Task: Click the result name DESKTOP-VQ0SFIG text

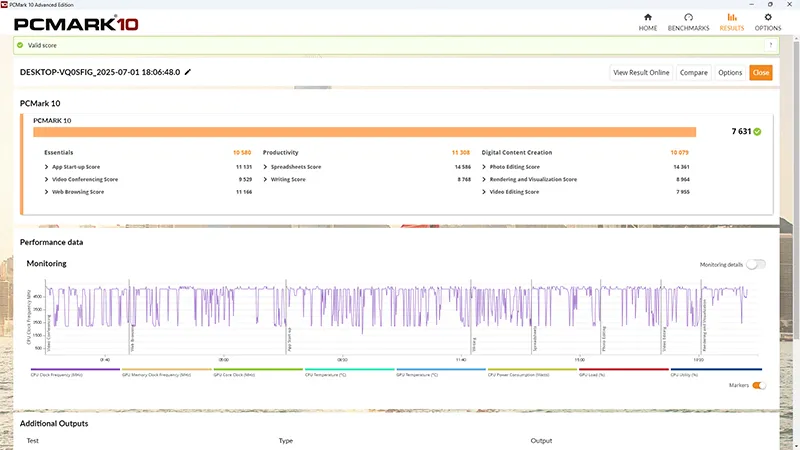Action: pyautogui.click(x=100, y=72)
